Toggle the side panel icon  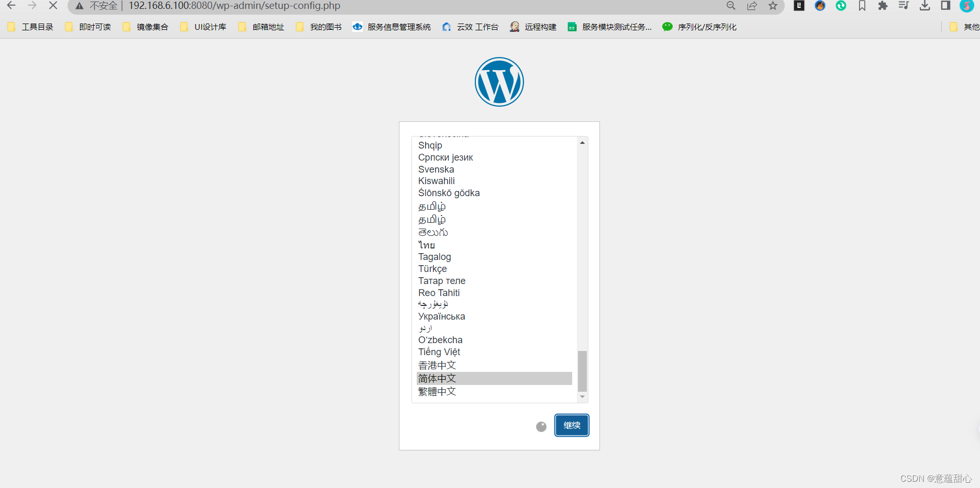click(945, 6)
